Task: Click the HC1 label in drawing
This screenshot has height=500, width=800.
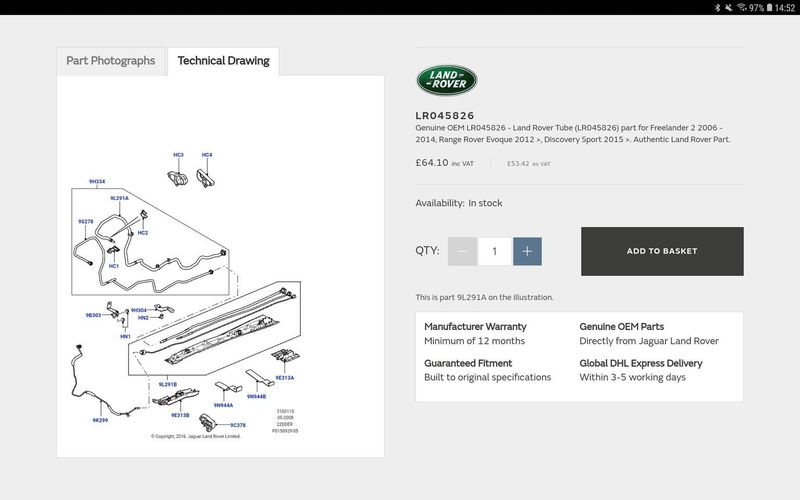Action: (x=114, y=266)
